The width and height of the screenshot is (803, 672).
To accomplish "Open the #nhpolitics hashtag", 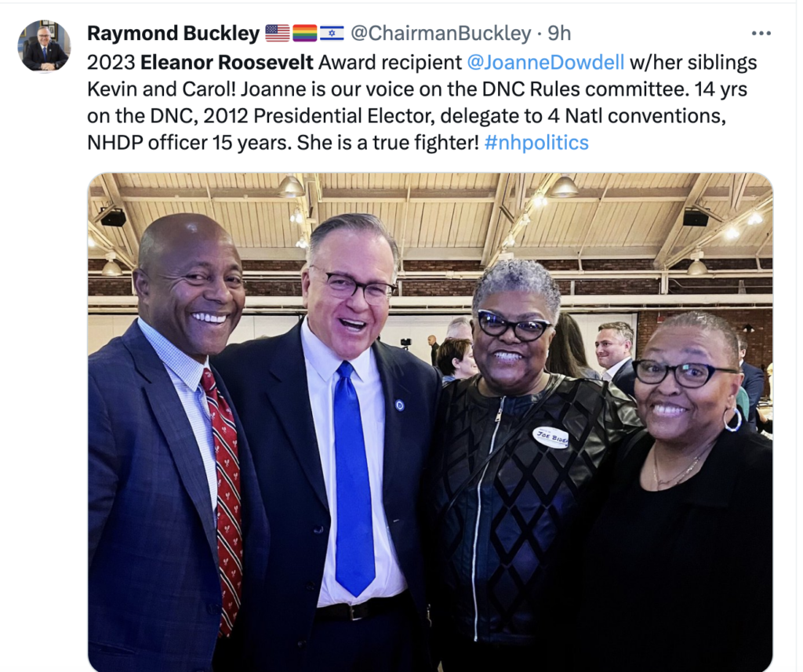I will pos(536,143).
